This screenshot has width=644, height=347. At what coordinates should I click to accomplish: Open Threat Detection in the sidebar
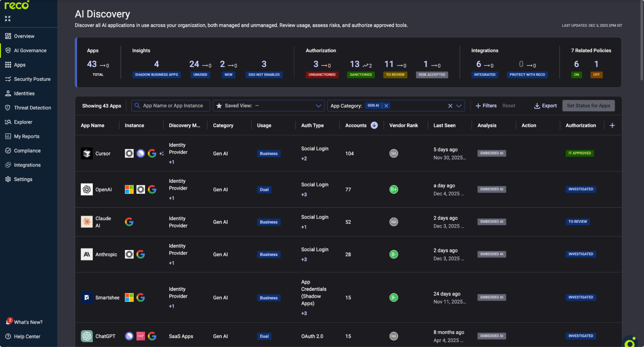coord(32,108)
